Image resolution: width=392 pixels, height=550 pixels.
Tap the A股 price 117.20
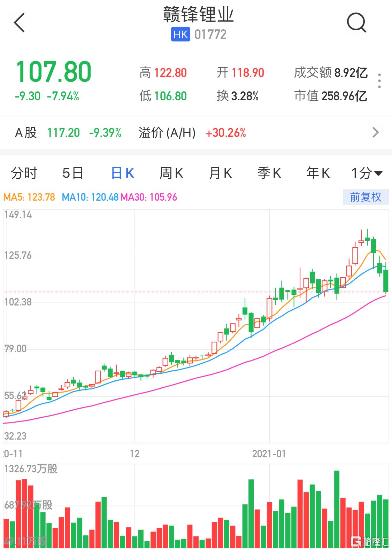tap(64, 133)
